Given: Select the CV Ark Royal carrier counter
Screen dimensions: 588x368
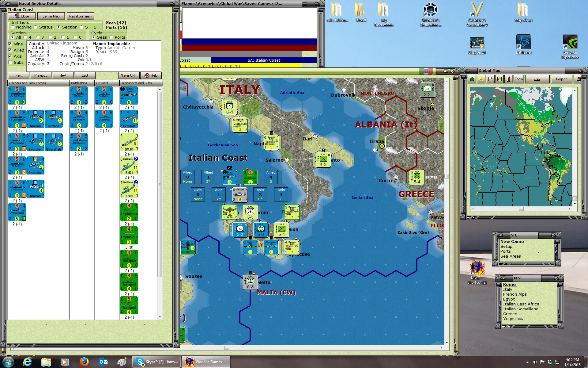Looking at the screenshot, I should tap(17, 96).
